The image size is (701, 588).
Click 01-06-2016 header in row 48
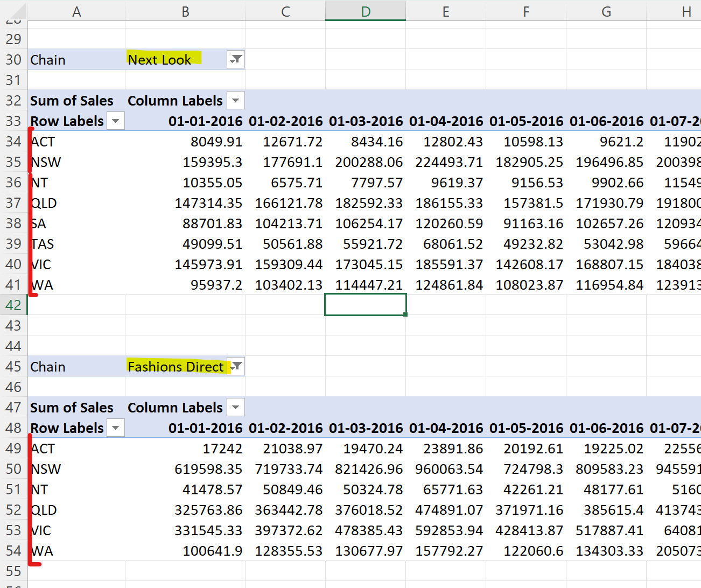coord(606,428)
